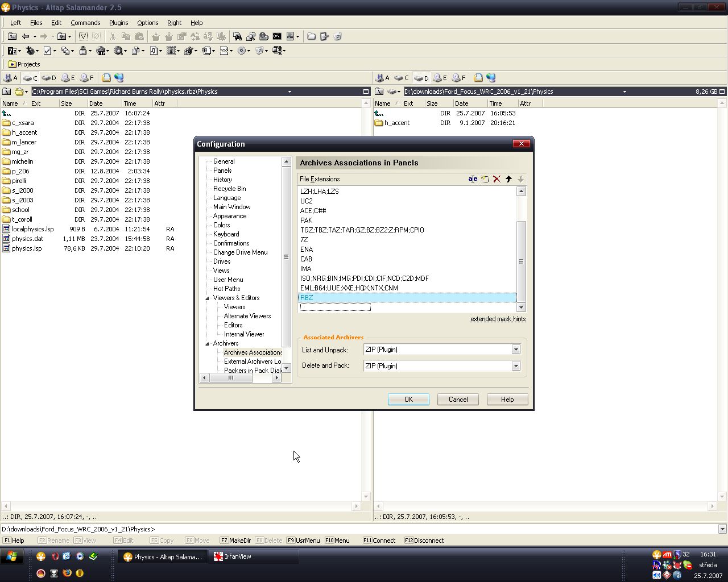The image size is (728, 582).
Task: Open right panel path history dropdown
Action: point(624,92)
